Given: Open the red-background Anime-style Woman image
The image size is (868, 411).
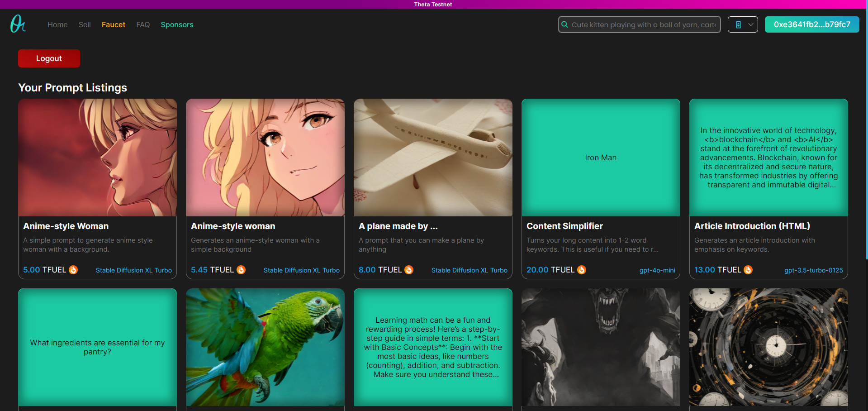Looking at the screenshot, I should pyautogui.click(x=98, y=158).
